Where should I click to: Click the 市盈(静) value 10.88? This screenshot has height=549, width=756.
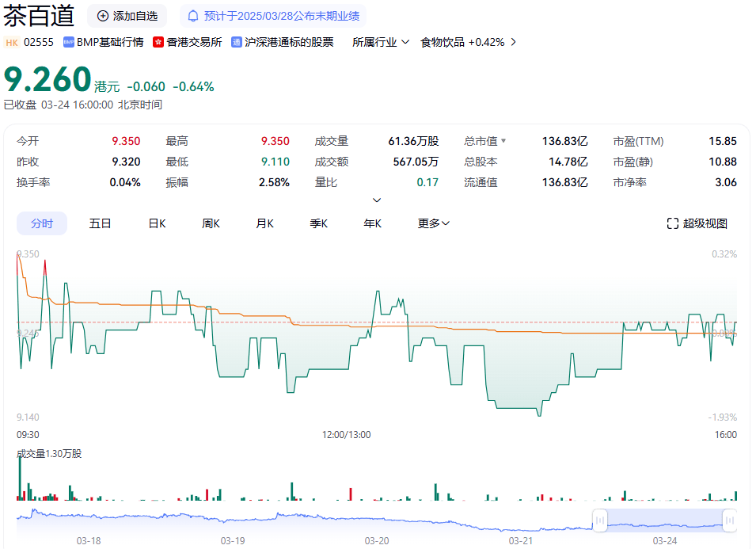coord(723,162)
